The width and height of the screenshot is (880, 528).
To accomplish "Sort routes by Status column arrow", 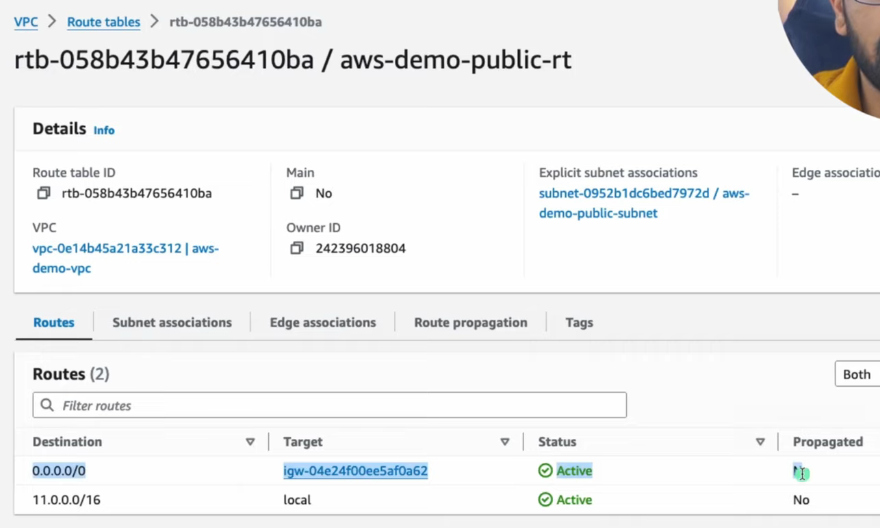I will (760, 442).
